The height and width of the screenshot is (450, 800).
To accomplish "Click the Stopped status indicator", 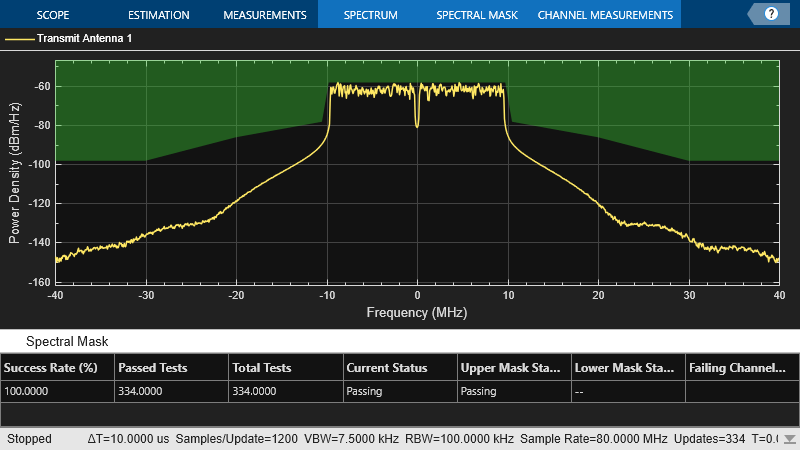I will [29, 439].
